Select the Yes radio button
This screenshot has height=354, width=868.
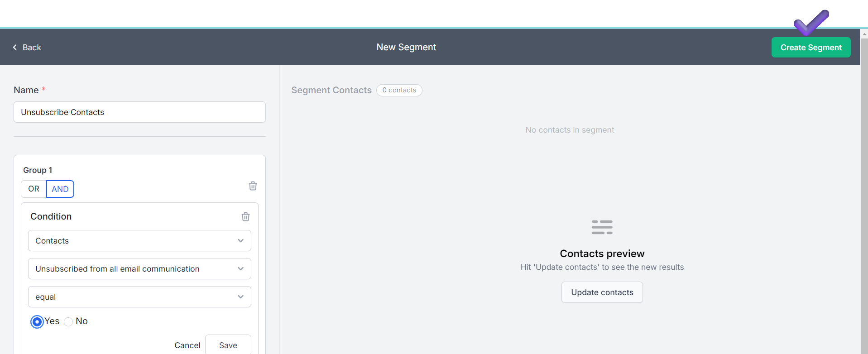(37, 321)
